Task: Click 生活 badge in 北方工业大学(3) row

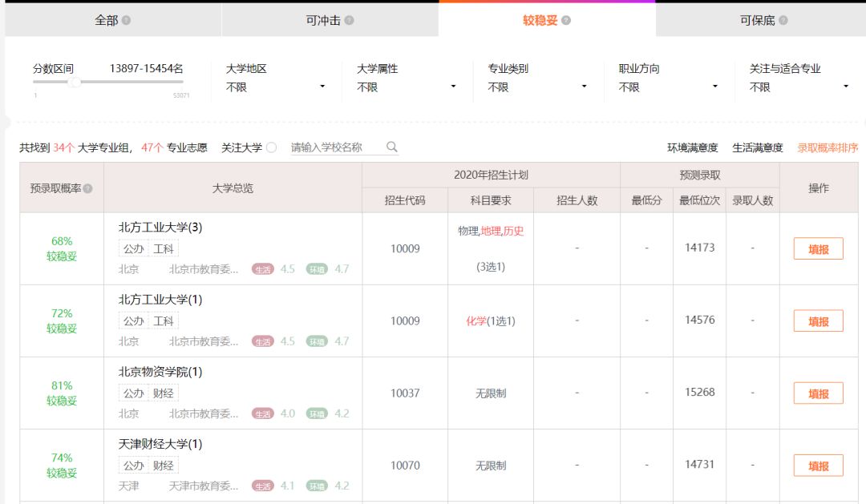Action: click(263, 269)
